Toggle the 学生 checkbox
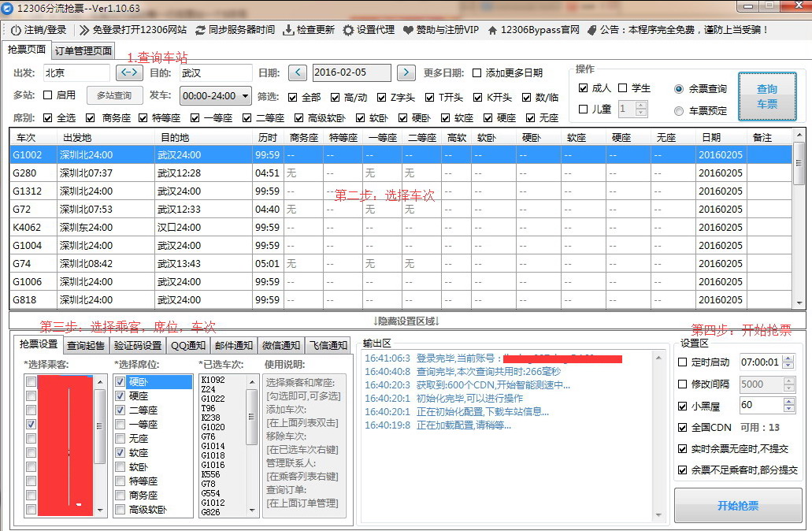 pyautogui.click(x=623, y=88)
